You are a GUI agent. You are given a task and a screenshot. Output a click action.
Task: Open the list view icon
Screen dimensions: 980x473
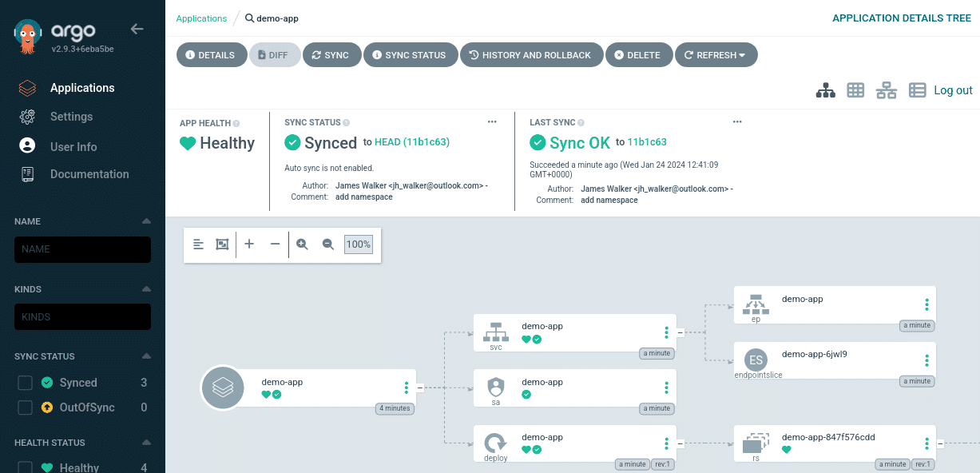(917, 89)
